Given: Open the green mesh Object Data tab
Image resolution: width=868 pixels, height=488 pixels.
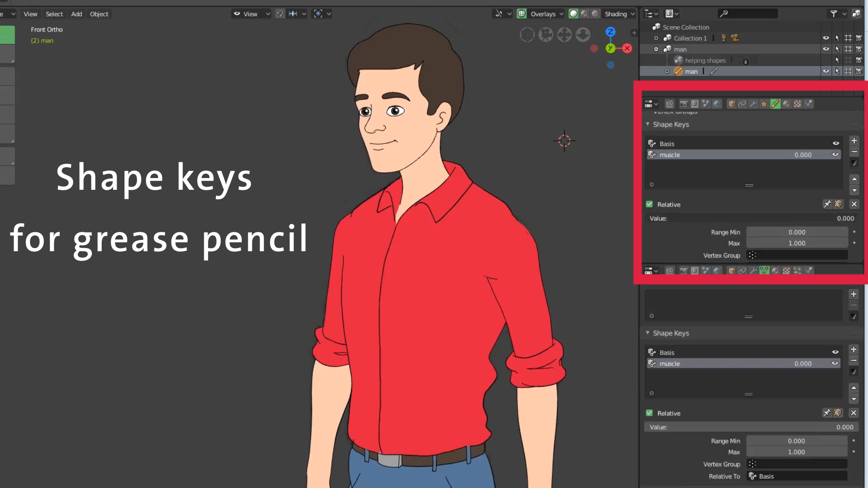Looking at the screenshot, I should click(x=764, y=271).
